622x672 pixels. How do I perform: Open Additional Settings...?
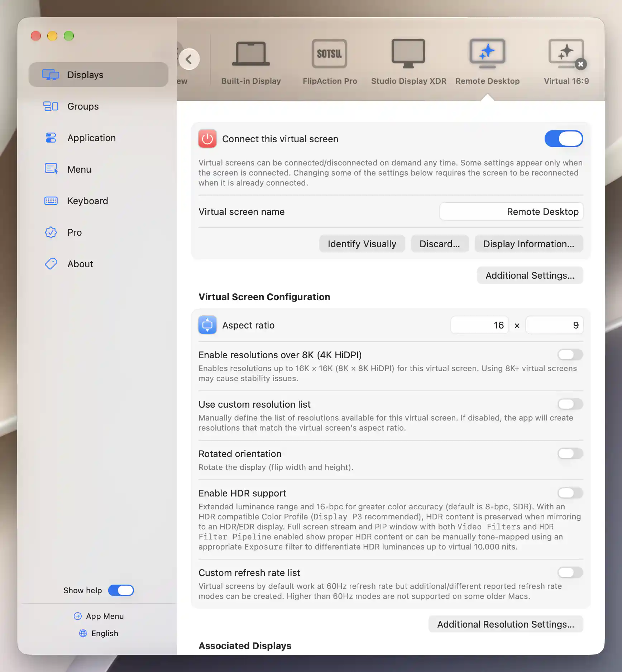pos(530,275)
